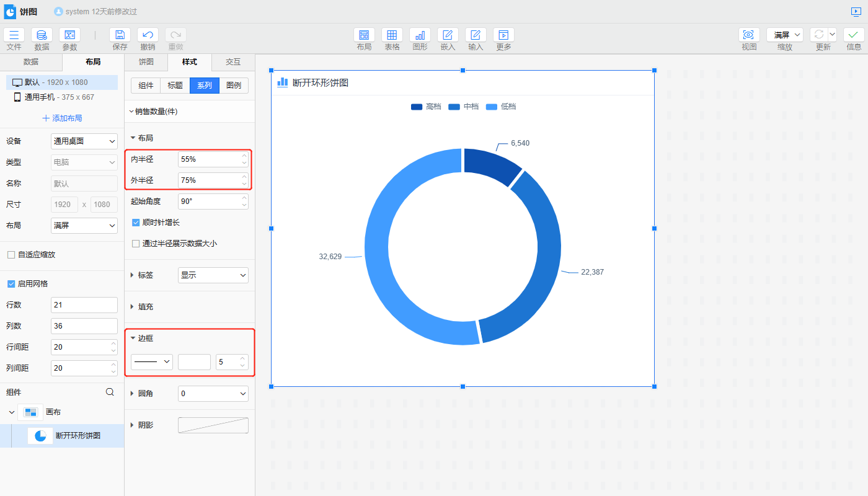
Task: Click the 内半径 input field
Action: point(209,159)
